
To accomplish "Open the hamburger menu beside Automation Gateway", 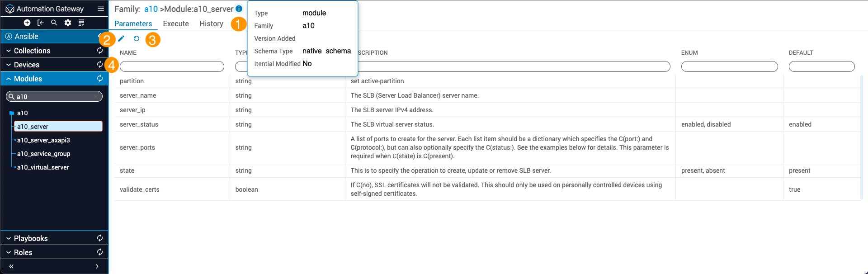I will (100, 9).
